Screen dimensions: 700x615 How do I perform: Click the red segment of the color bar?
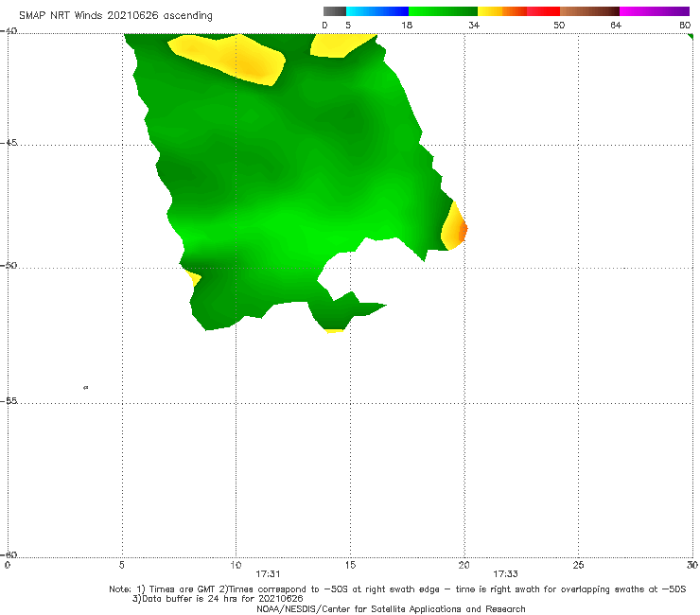543,11
